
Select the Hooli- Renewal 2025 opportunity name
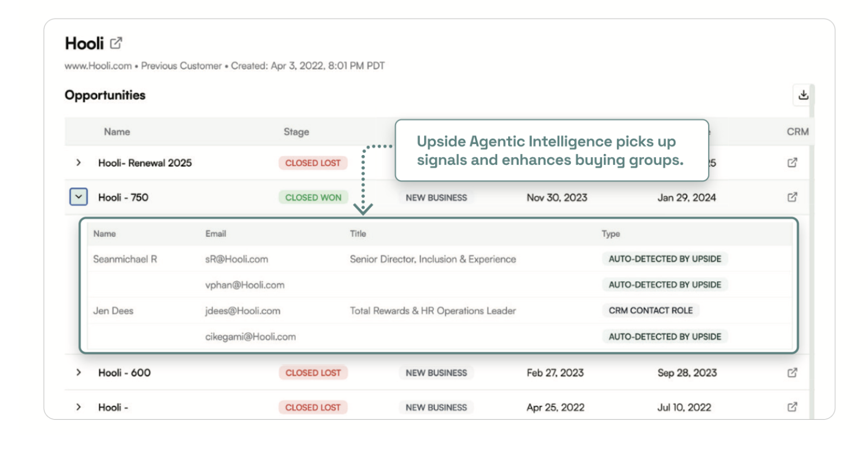point(145,163)
